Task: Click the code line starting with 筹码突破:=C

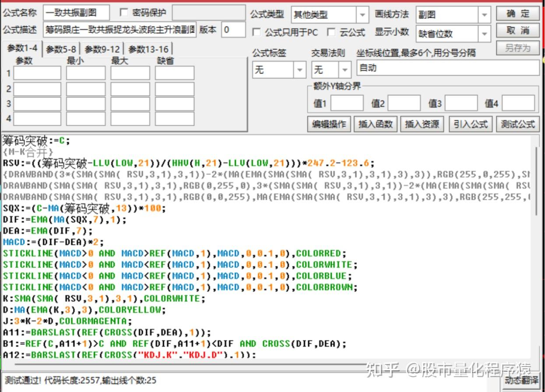Action: (x=36, y=141)
